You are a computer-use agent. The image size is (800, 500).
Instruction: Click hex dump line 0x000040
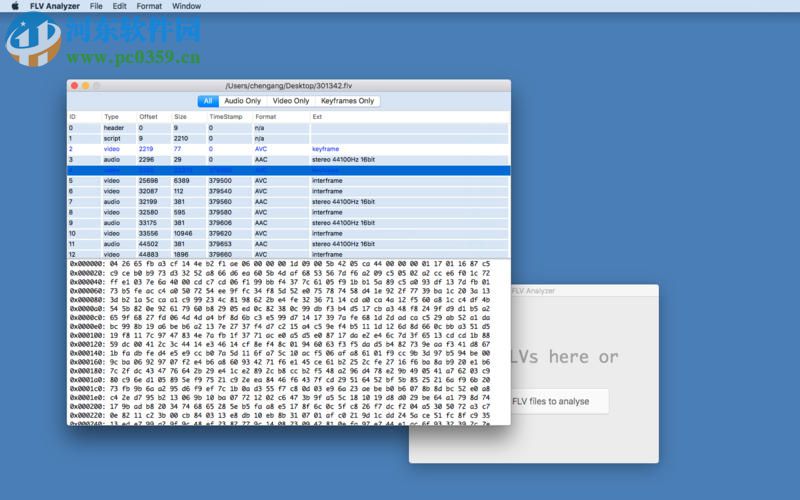pos(280,282)
